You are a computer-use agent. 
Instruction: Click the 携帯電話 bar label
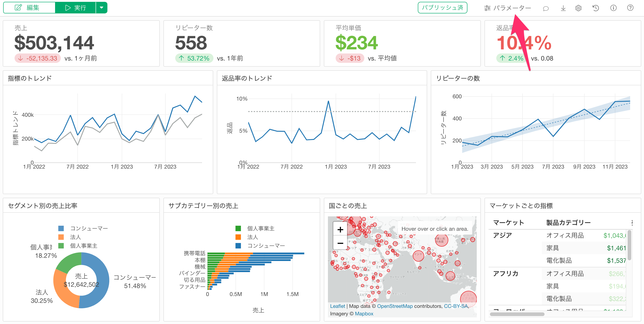194,253
